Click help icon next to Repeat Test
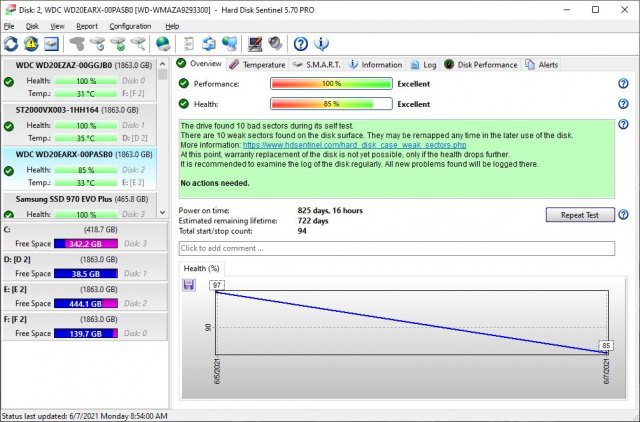This screenshot has height=422, width=640. click(x=623, y=215)
